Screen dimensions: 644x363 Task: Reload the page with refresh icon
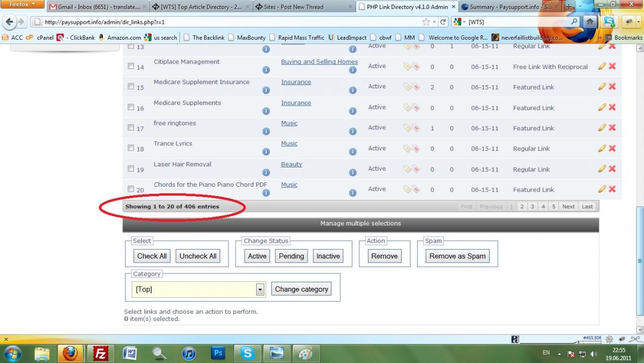click(x=443, y=22)
